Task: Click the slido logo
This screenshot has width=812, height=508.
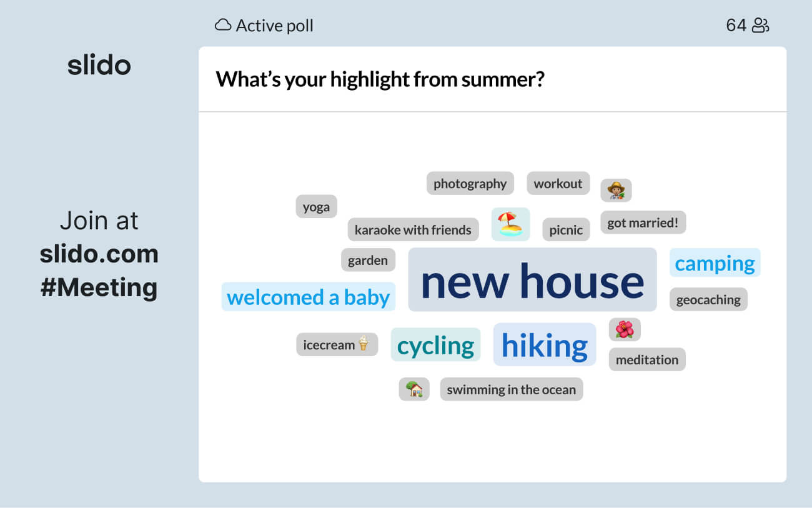Action: (x=99, y=65)
